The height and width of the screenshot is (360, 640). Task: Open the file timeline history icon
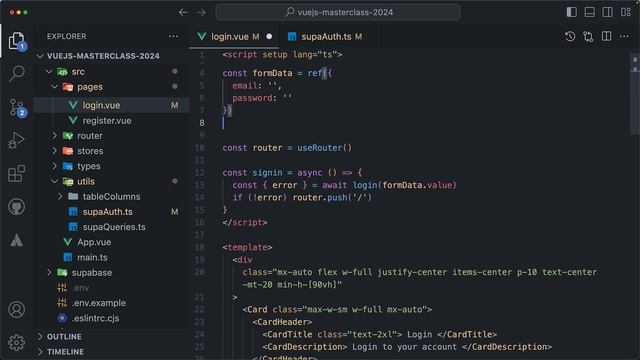coord(570,36)
